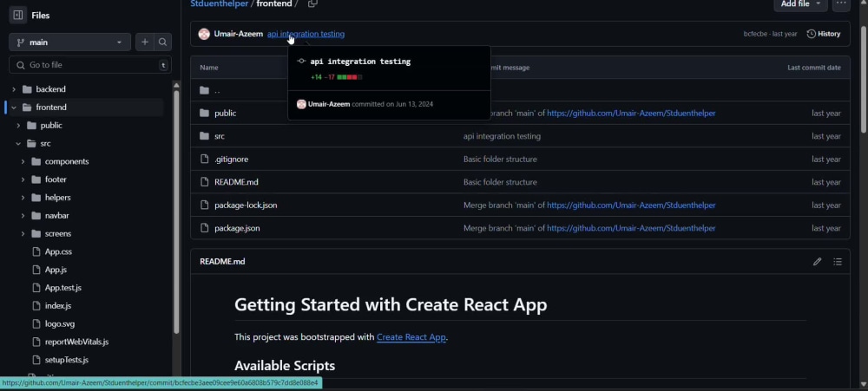Click the search icon beside branch selector
This screenshot has height=391, width=868.
click(162, 42)
